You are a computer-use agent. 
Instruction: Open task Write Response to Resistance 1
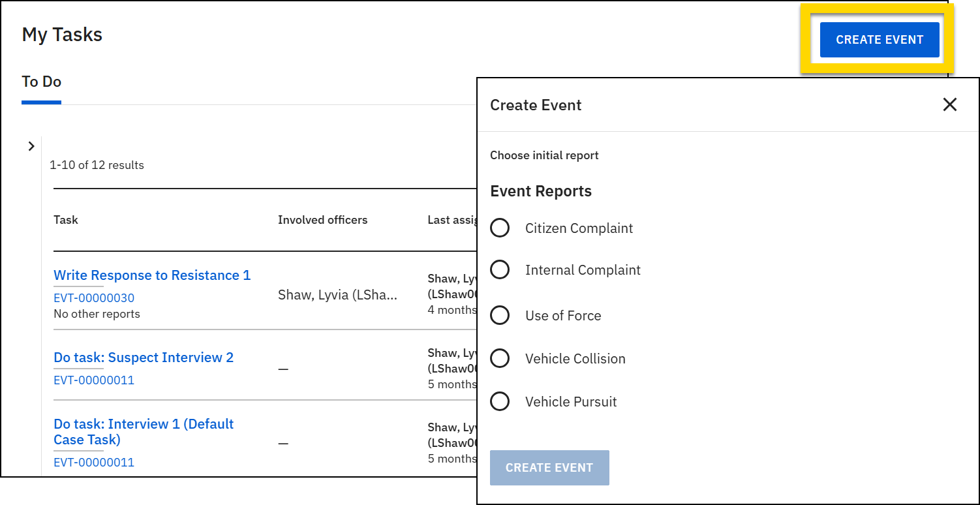(x=152, y=275)
